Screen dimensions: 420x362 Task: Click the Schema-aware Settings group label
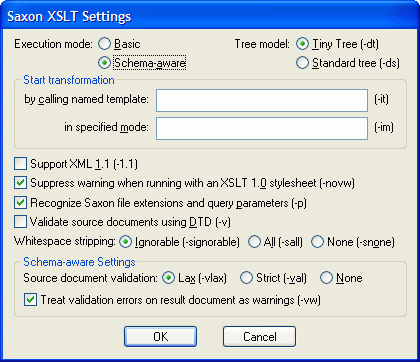coord(79,262)
